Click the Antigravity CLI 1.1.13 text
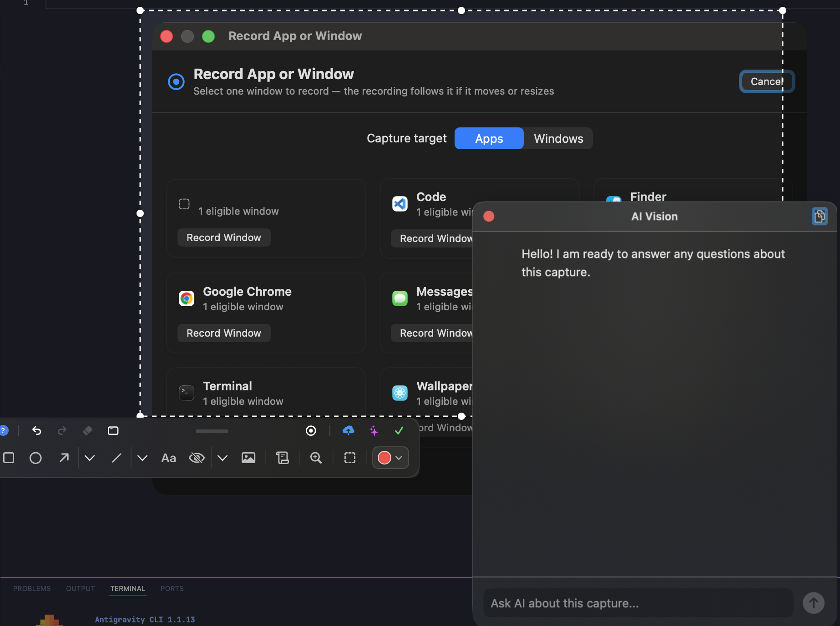Screen dimensions: 840x626 (x=145, y=619)
